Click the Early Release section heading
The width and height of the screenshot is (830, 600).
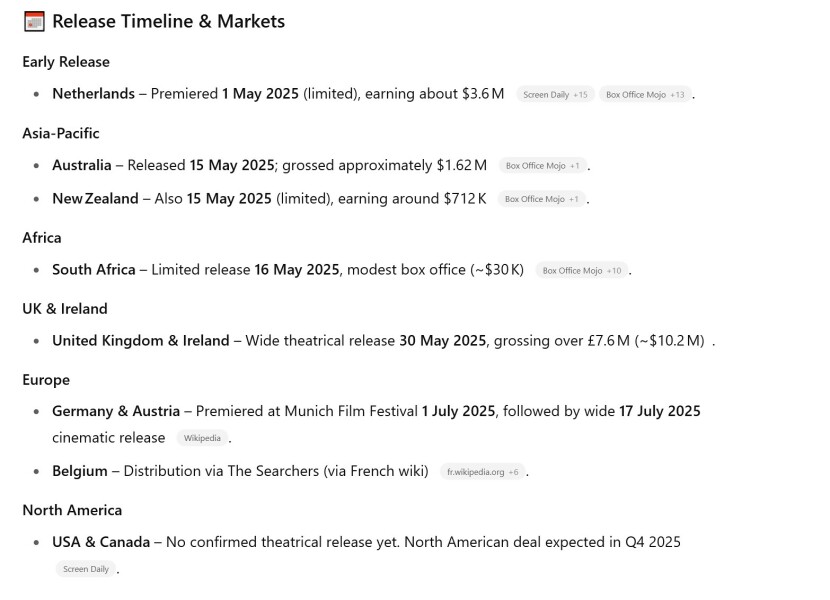[x=66, y=62]
